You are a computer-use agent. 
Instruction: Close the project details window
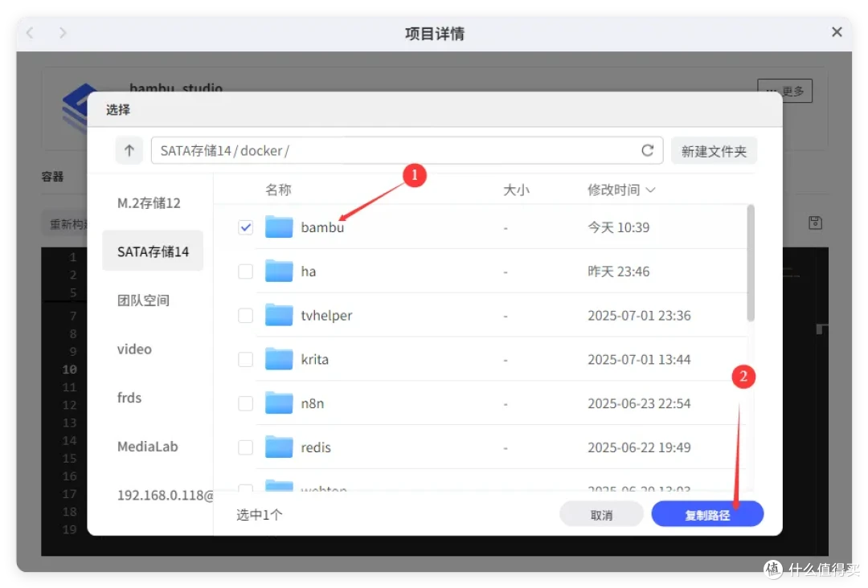(x=837, y=32)
